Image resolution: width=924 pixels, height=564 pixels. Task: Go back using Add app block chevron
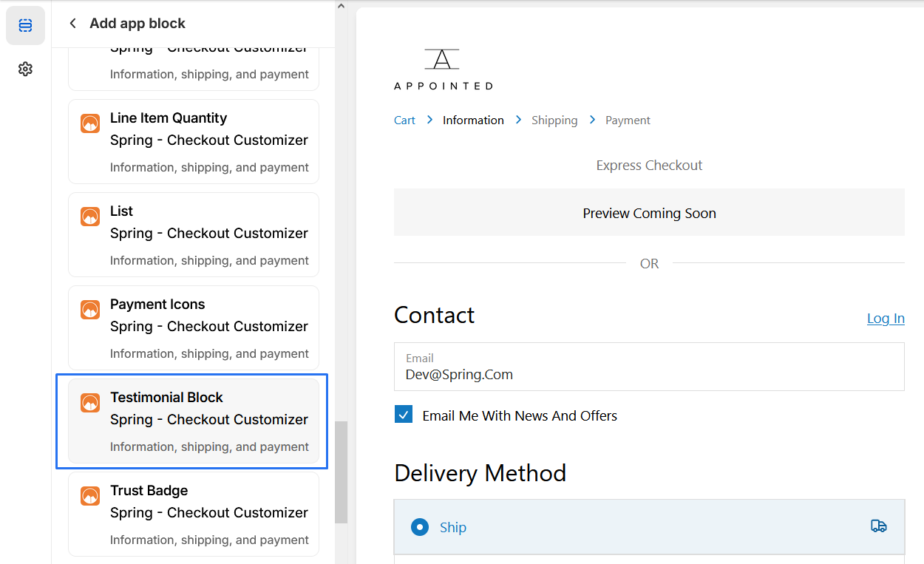tap(72, 24)
